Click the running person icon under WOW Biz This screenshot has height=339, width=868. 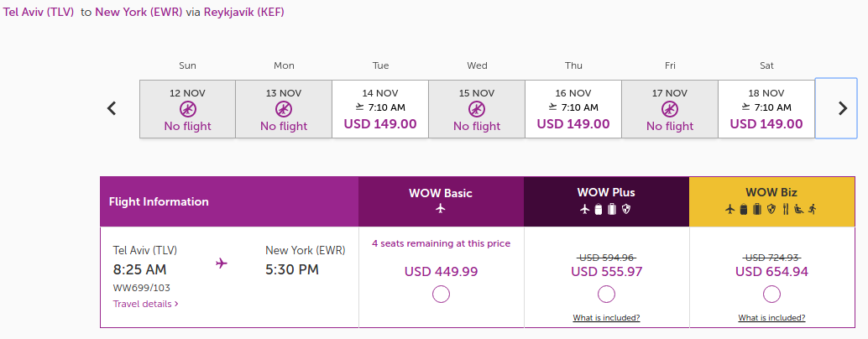tap(812, 209)
